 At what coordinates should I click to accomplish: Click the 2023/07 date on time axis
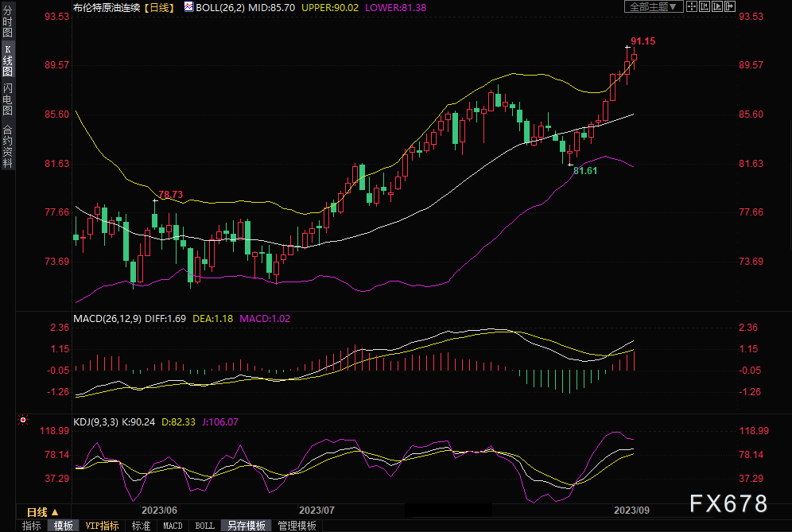click(316, 511)
